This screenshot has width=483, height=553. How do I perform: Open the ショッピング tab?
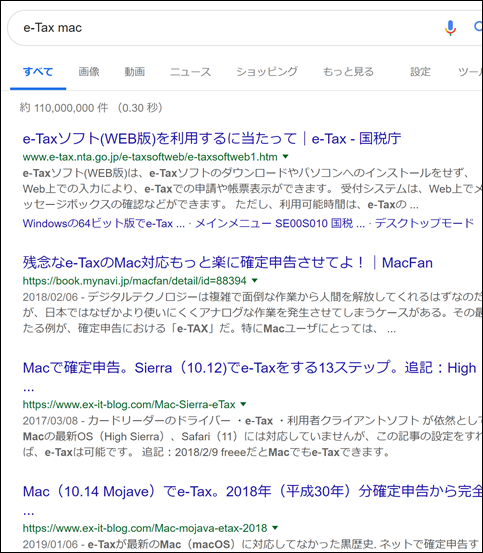tap(267, 72)
